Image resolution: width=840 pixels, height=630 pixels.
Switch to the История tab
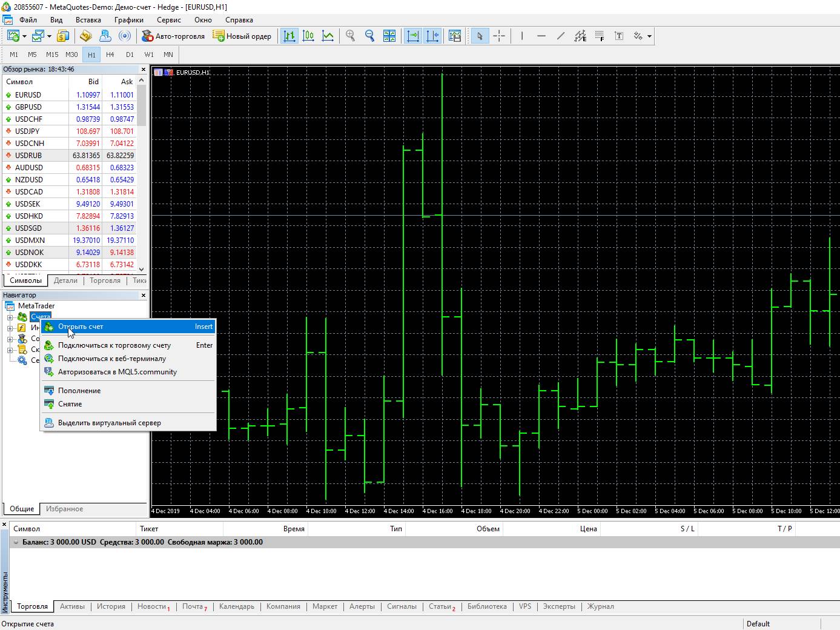tap(111, 606)
